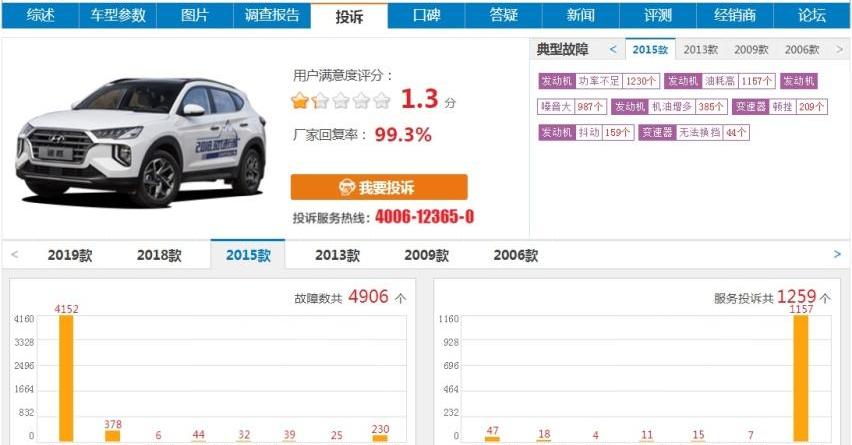852x445 pixels.
Task: Open the 噪音大 987个 tag
Action: click(572, 106)
